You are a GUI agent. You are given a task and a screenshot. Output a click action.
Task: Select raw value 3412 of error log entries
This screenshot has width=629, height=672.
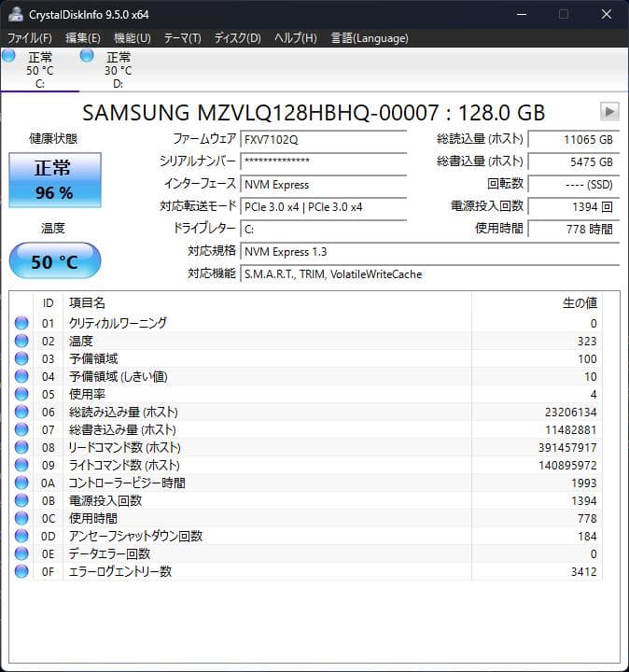[584, 572]
